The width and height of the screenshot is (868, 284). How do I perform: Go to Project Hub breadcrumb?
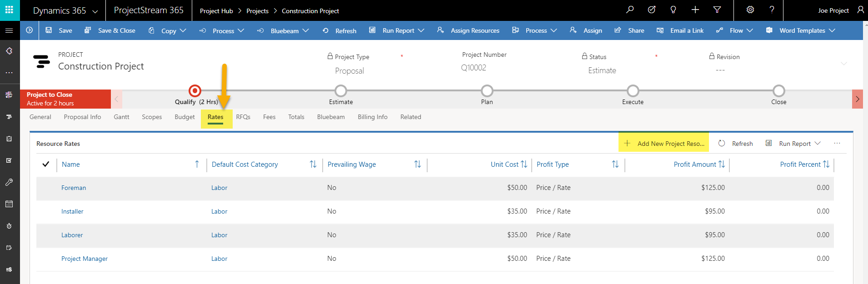[x=216, y=11]
